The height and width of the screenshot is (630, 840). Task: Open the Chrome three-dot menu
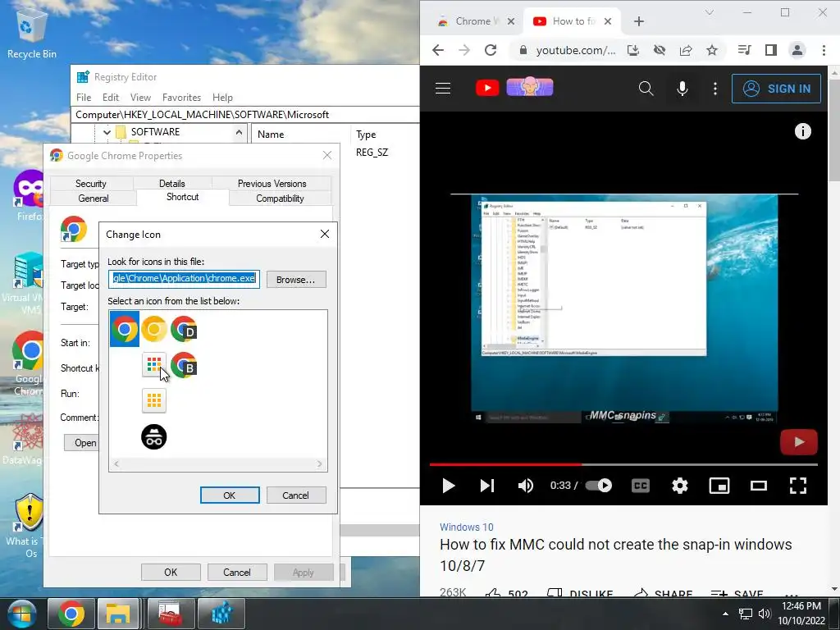824,50
